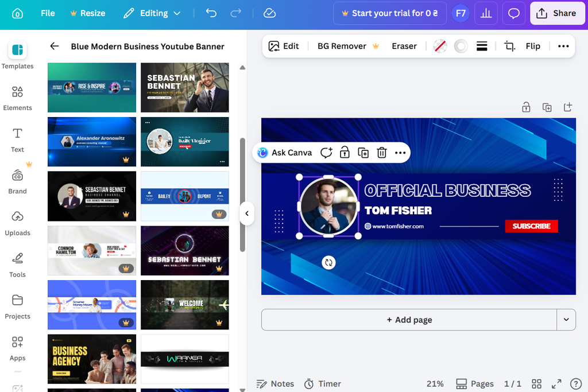Screen dimensions: 588x392
Task: Open the no-color border swatch
Action: [440, 46]
